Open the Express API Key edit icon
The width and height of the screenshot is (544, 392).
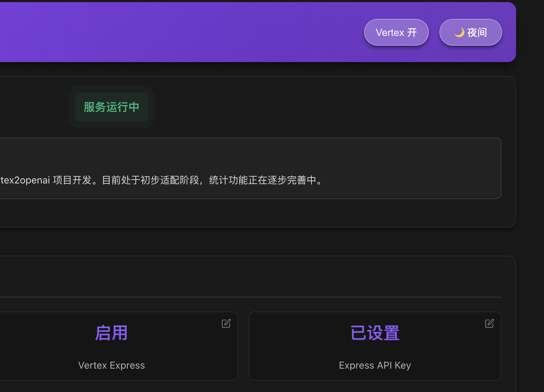[489, 323]
